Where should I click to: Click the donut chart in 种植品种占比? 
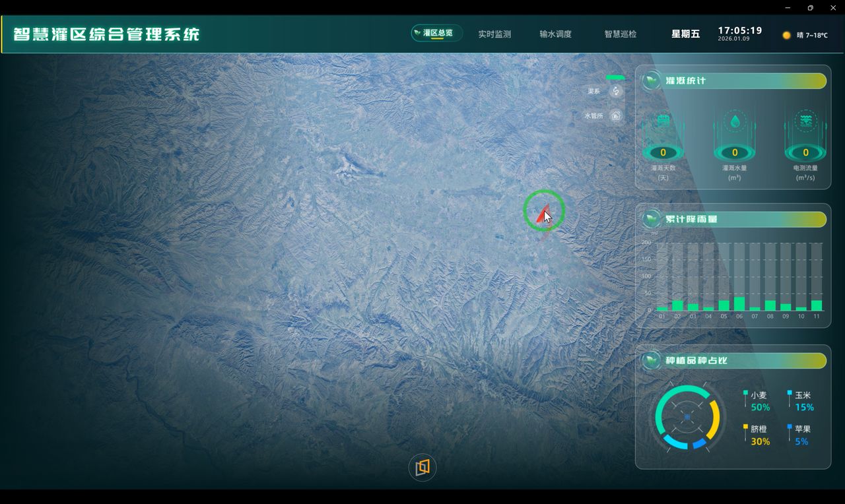coord(687,418)
